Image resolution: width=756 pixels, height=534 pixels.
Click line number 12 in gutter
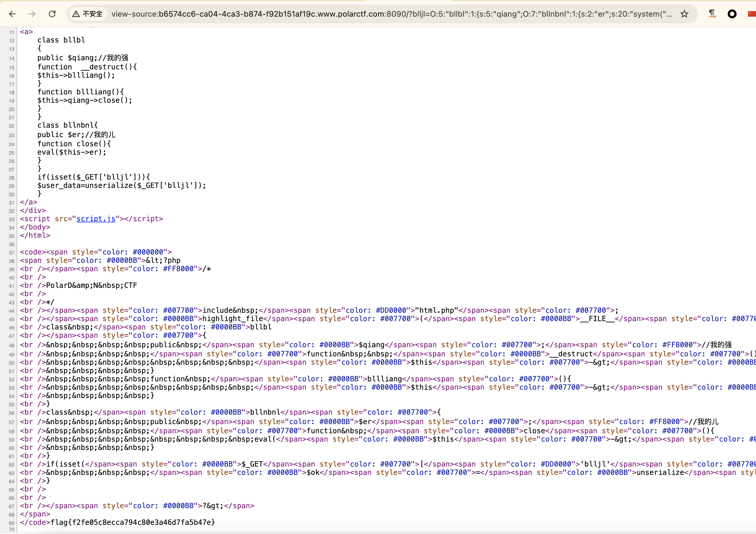pyautogui.click(x=12, y=41)
